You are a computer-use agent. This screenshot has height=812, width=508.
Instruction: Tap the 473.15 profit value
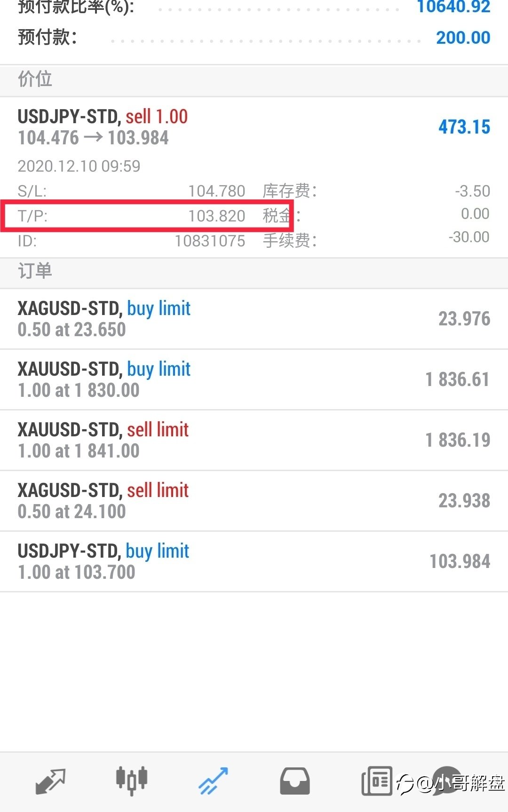coord(464,127)
